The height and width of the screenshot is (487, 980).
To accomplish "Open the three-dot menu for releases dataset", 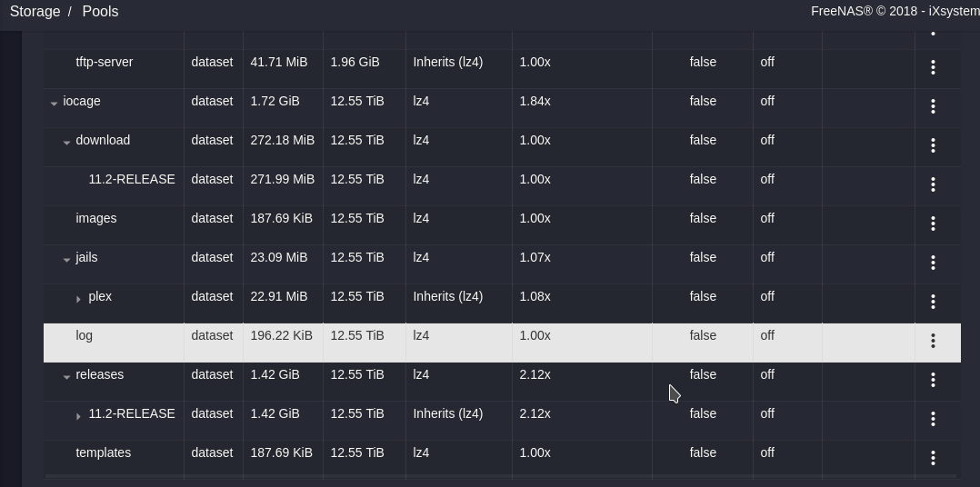I will [933, 380].
